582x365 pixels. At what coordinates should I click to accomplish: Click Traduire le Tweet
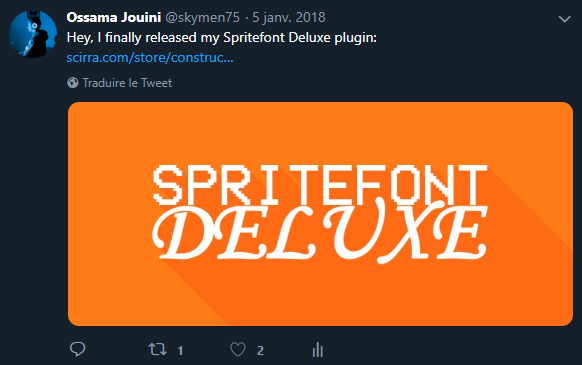[x=127, y=83]
